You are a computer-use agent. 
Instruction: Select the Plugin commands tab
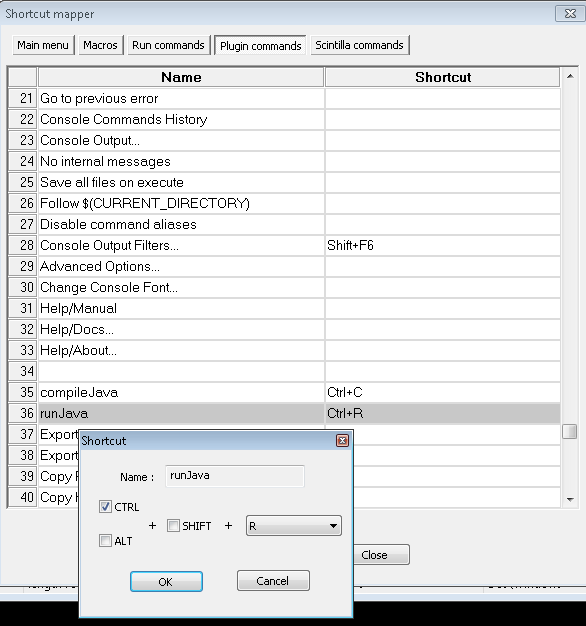coord(260,46)
